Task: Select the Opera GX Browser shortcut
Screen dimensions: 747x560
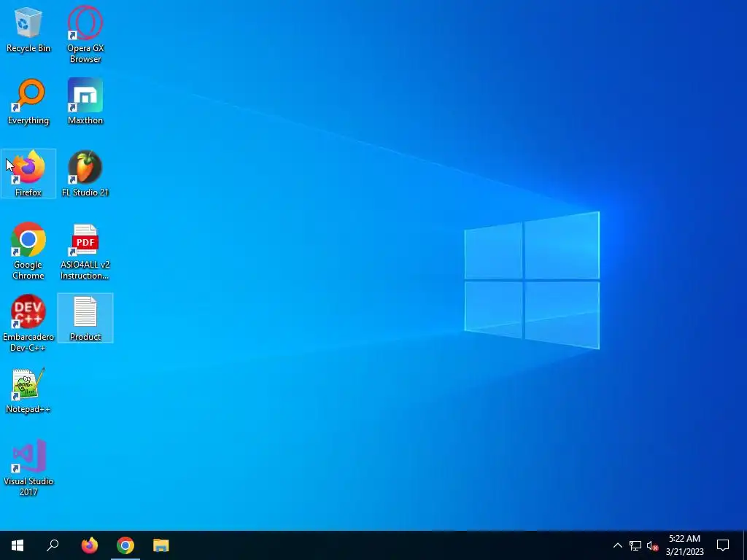Action: pos(85,34)
